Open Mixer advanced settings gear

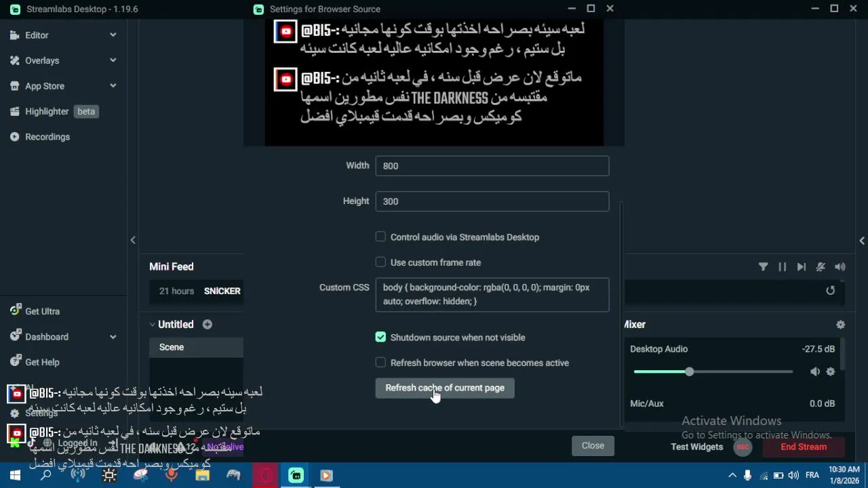click(840, 325)
